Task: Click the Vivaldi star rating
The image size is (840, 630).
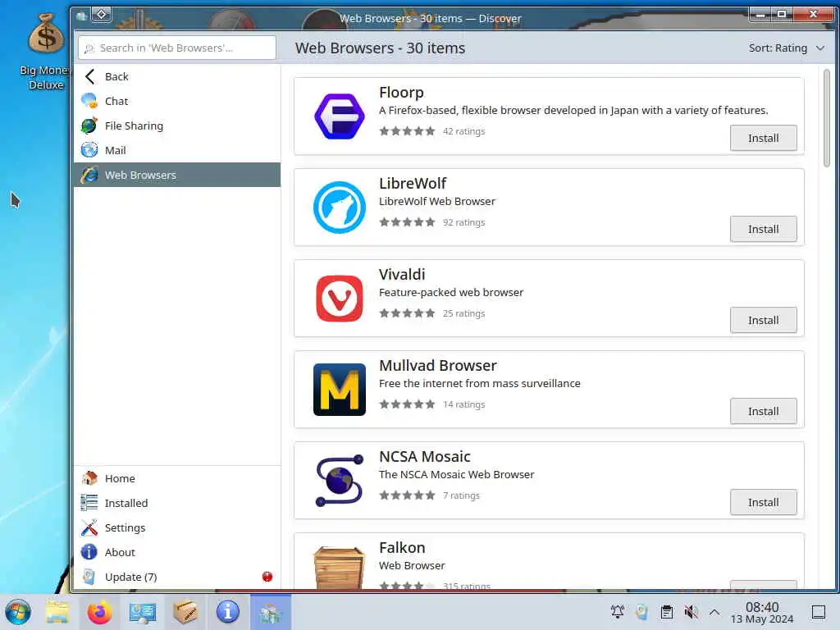Action: pyautogui.click(x=407, y=313)
